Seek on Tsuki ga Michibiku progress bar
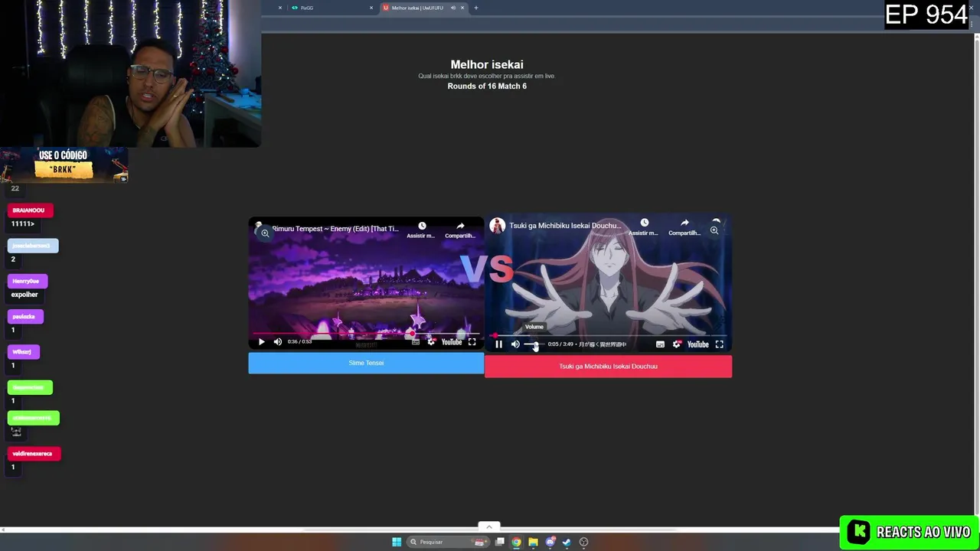The height and width of the screenshot is (551, 980). 609,335
